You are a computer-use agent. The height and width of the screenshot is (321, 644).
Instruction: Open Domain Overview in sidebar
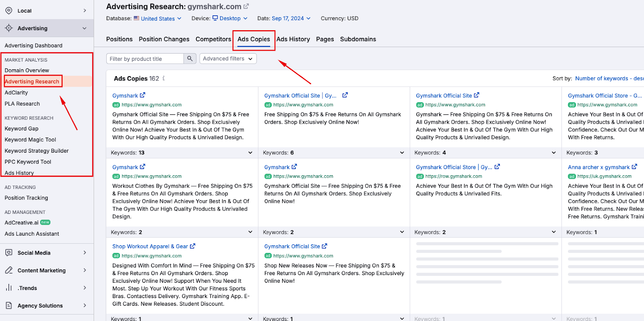tap(27, 70)
